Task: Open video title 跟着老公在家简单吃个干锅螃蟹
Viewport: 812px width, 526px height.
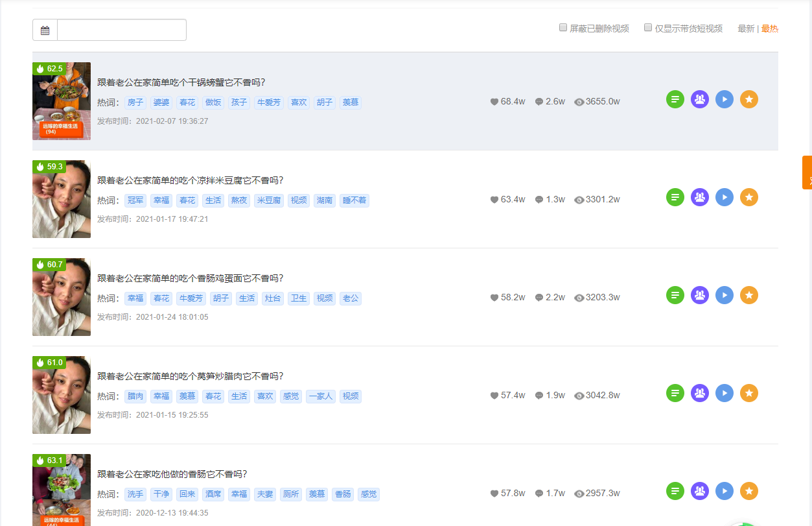Action: tap(181, 82)
